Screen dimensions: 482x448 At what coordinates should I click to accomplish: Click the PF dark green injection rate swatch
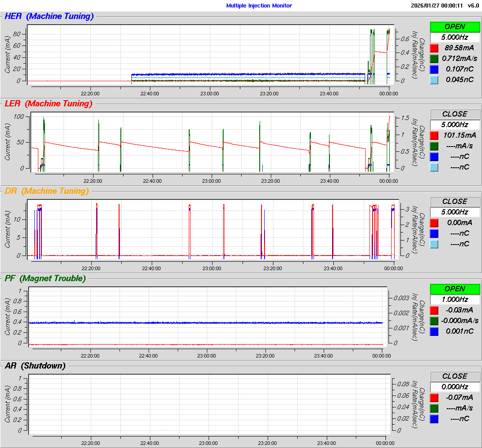tap(434, 320)
